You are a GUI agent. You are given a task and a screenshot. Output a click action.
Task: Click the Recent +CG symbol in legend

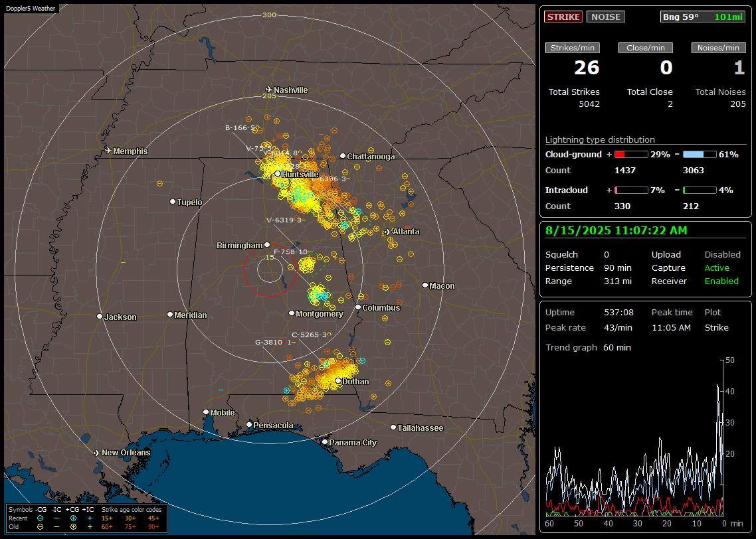(73, 518)
